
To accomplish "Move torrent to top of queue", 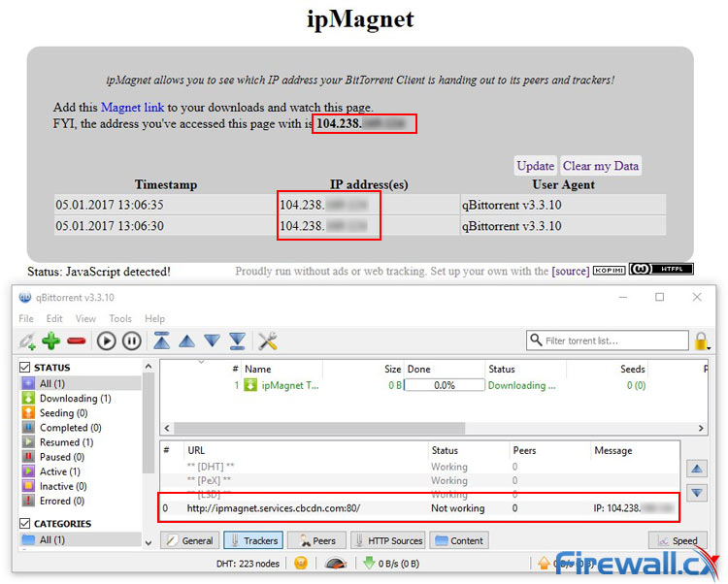I will tap(161, 341).
